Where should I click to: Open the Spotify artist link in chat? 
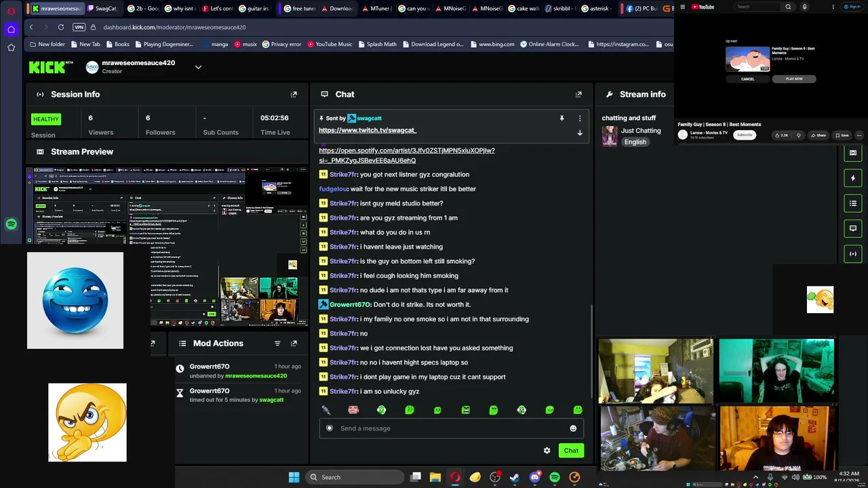click(x=407, y=155)
